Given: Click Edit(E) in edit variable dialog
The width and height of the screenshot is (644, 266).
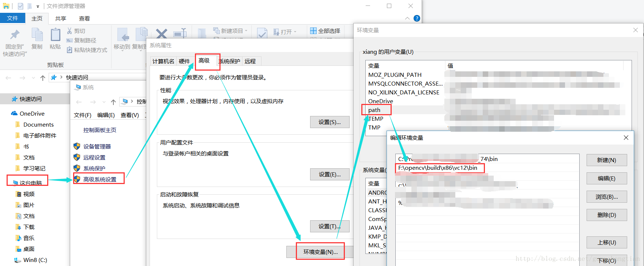Looking at the screenshot, I should click(x=607, y=179).
